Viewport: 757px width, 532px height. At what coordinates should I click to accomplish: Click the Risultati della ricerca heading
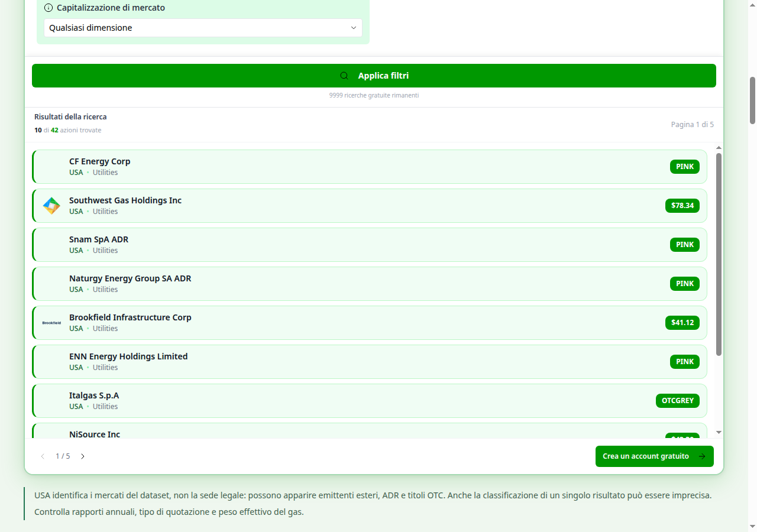coord(70,117)
